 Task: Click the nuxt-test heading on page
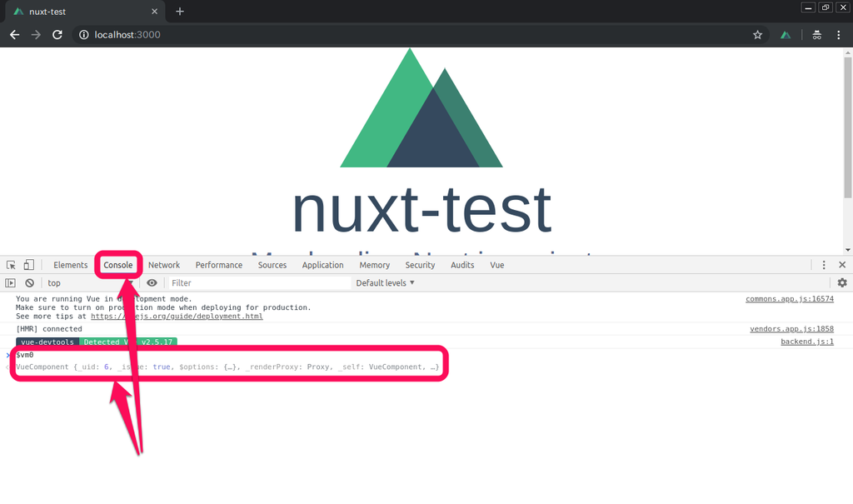pos(422,209)
